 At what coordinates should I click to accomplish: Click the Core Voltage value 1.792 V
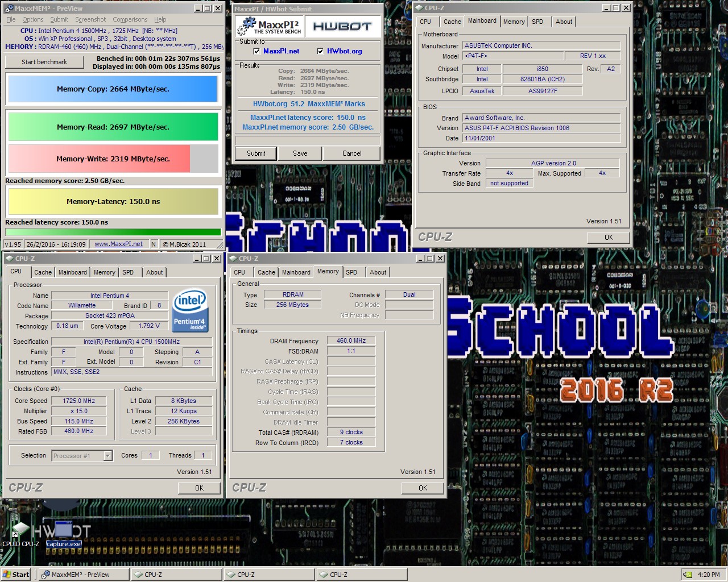coord(149,326)
